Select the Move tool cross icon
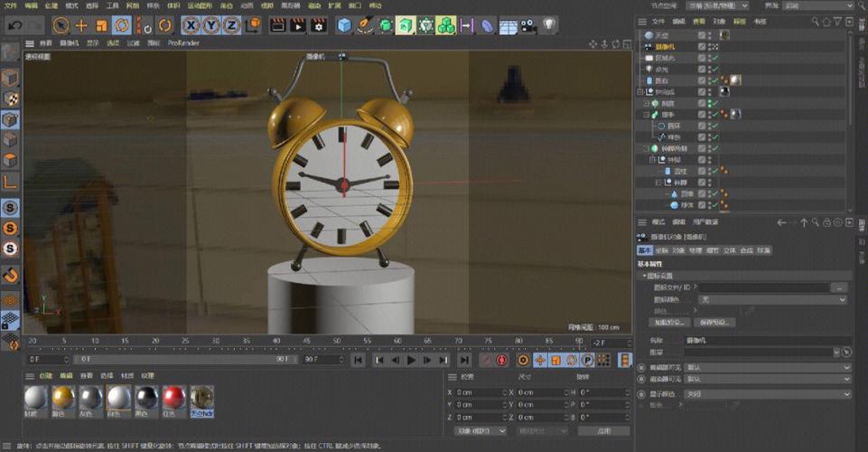The height and width of the screenshot is (452, 868). coord(81,25)
